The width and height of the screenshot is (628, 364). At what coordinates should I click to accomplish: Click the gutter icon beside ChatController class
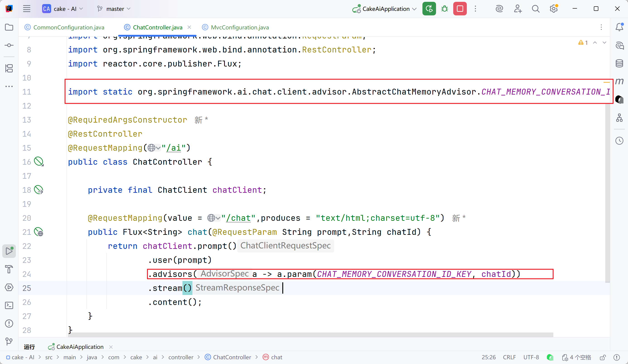(x=39, y=162)
